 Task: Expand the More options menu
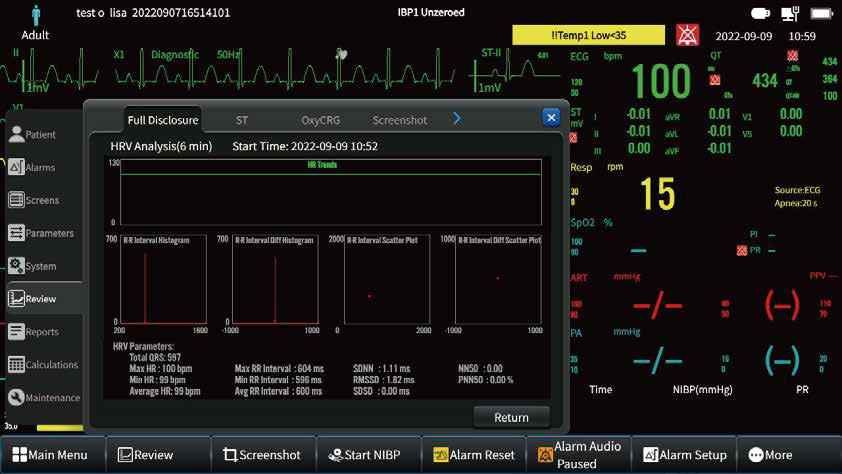click(770, 455)
